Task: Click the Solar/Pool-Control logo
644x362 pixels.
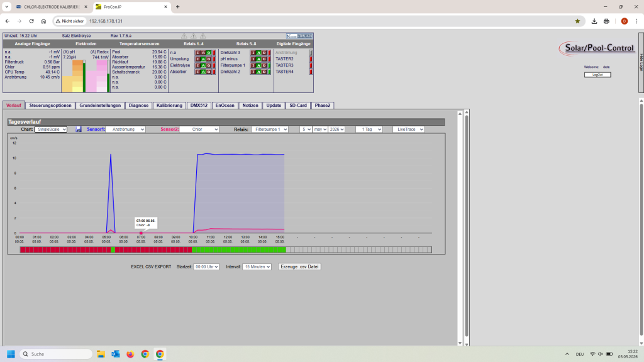Action: pyautogui.click(x=597, y=48)
